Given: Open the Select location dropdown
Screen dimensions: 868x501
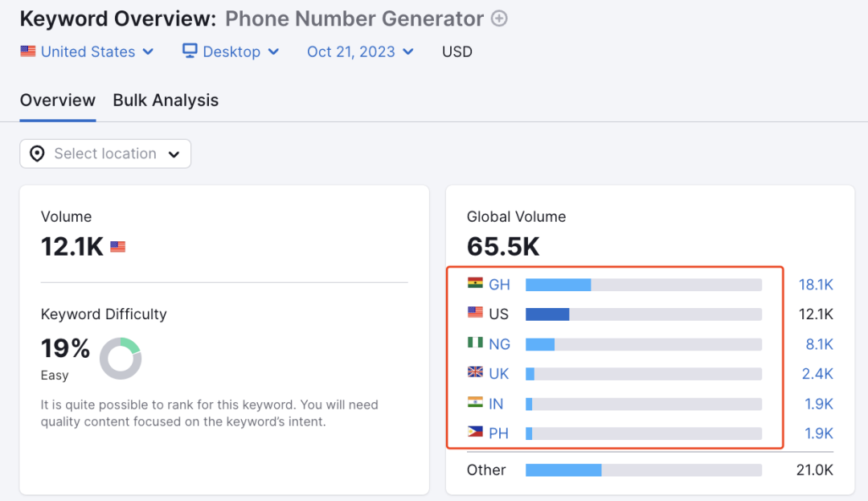Looking at the screenshot, I should [105, 154].
